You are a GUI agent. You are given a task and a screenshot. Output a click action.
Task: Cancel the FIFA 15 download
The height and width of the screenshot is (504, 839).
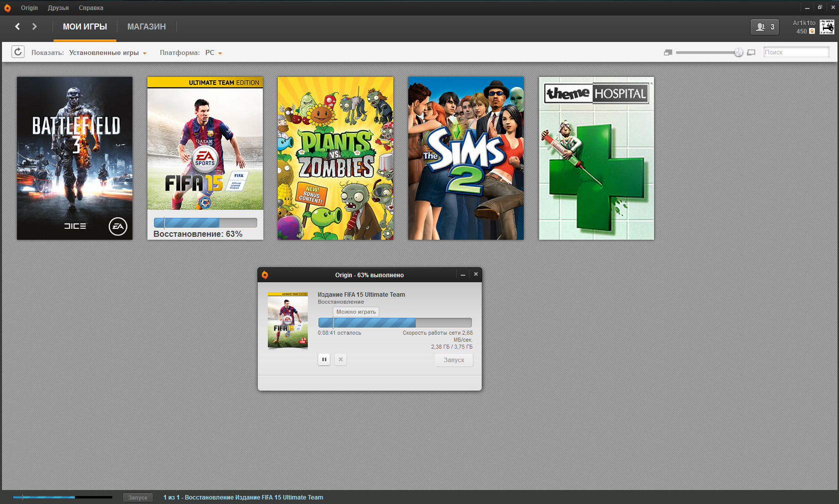(x=340, y=359)
